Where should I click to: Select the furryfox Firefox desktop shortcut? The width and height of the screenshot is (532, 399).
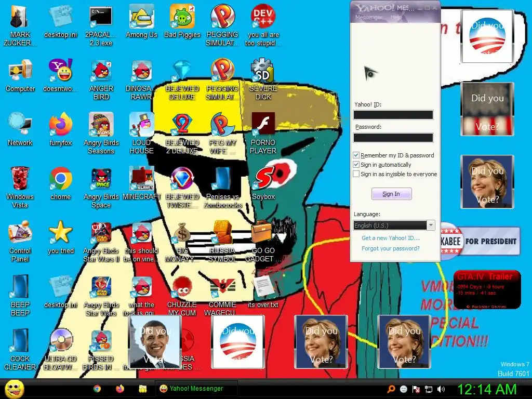point(61,129)
